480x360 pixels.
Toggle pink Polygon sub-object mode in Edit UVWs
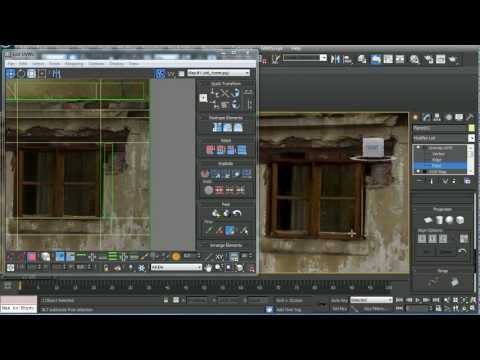(32, 257)
